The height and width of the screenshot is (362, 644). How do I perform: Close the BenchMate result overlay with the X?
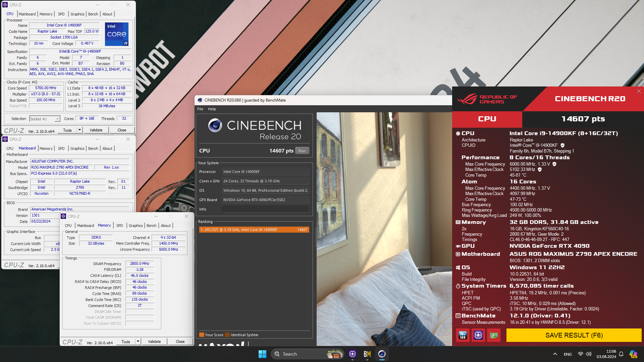639,91
